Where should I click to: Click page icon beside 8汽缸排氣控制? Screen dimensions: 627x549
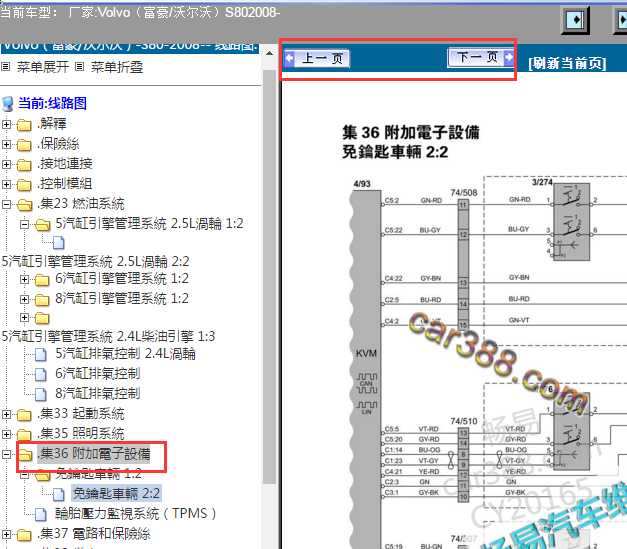(x=40, y=394)
